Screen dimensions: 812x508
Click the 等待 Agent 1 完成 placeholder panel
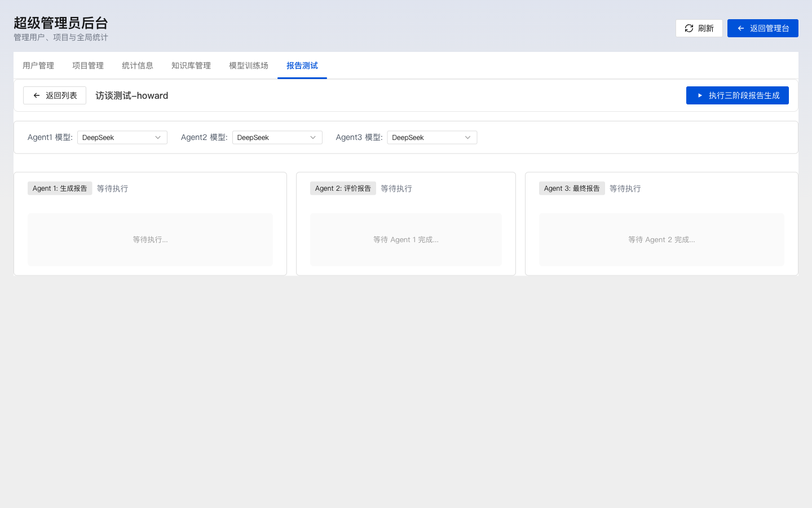click(406, 239)
